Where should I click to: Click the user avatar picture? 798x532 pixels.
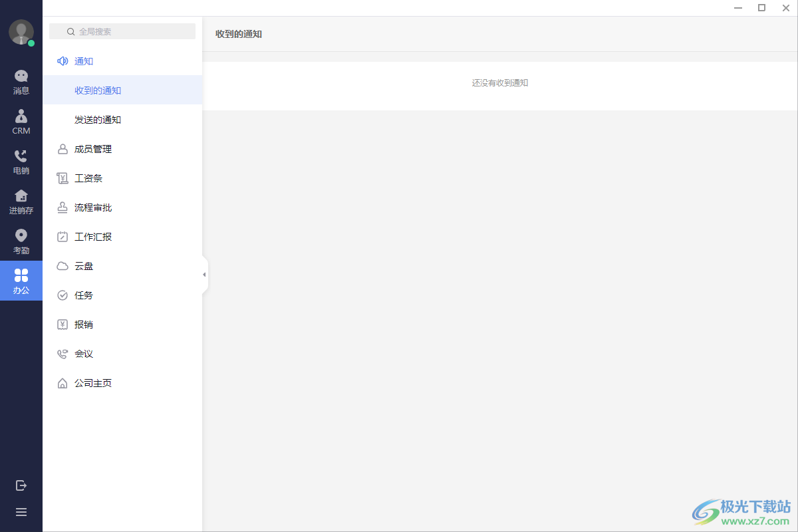click(x=21, y=32)
